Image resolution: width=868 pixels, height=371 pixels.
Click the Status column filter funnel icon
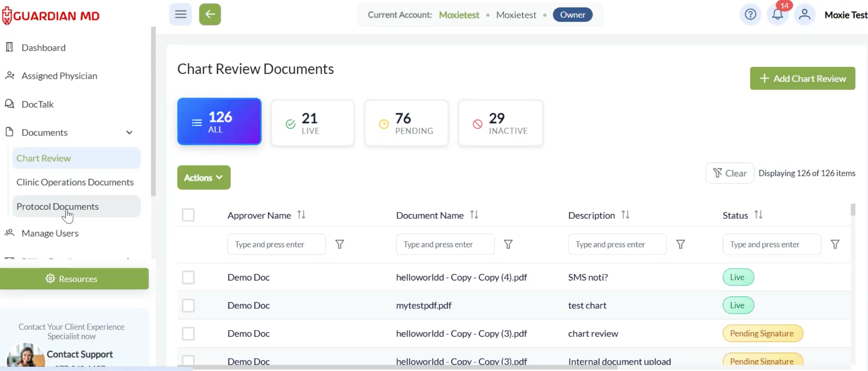(x=835, y=244)
